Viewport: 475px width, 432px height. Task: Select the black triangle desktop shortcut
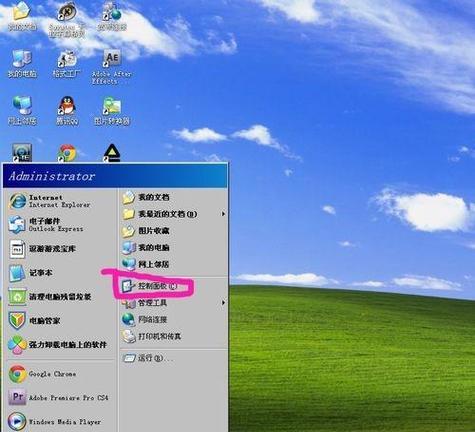click(x=112, y=153)
